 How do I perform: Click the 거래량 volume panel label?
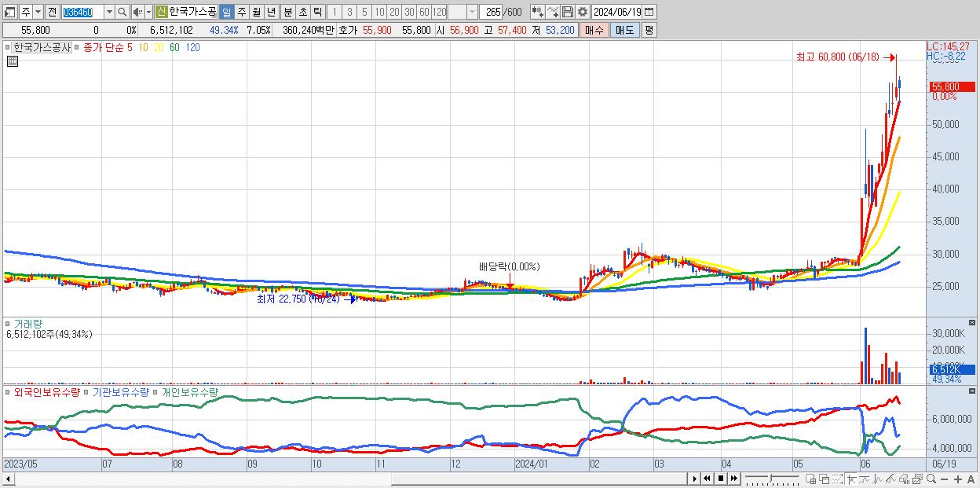[x=28, y=323]
